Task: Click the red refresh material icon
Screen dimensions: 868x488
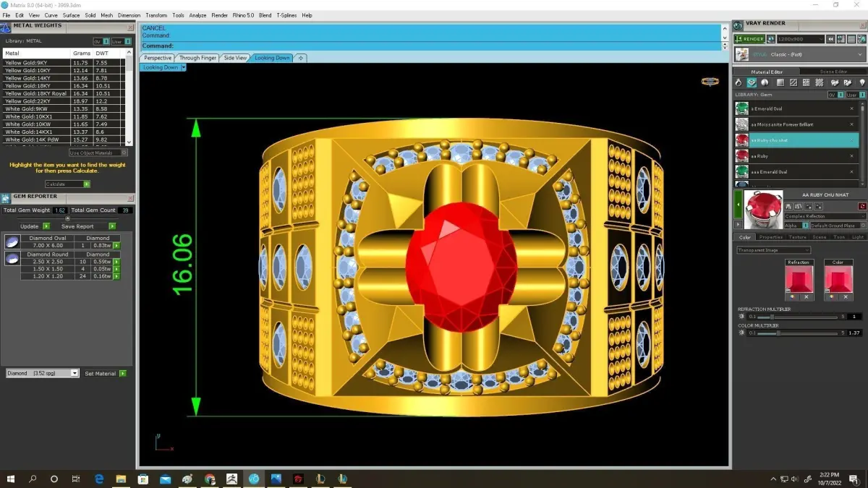Action: (x=862, y=207)
